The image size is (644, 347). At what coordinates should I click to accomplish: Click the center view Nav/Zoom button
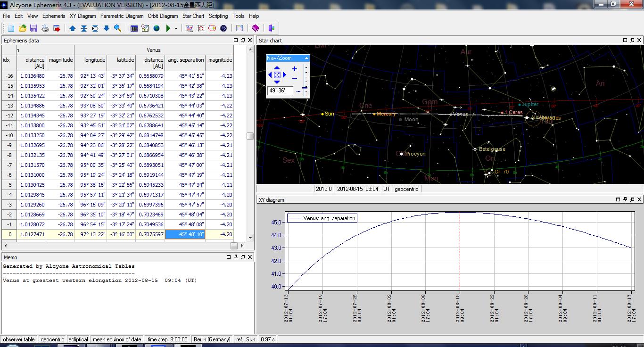coord(277,75)
